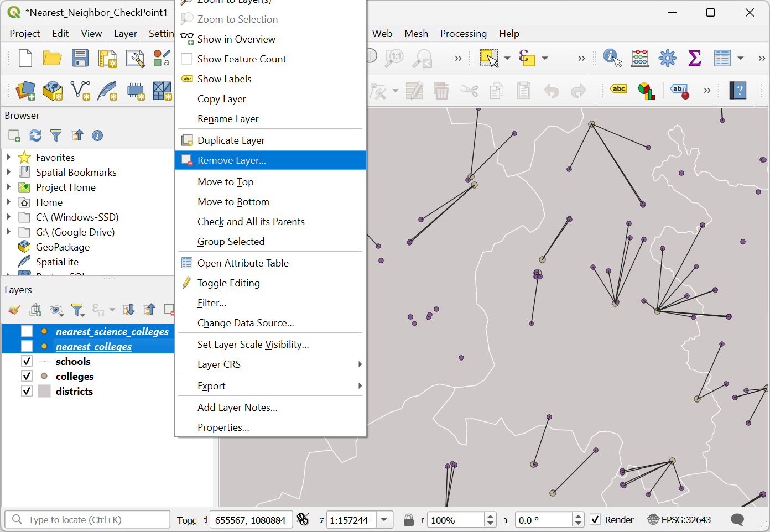Click the coordinate input field
This screenshot has height=532, width=770.
(251, 520)
